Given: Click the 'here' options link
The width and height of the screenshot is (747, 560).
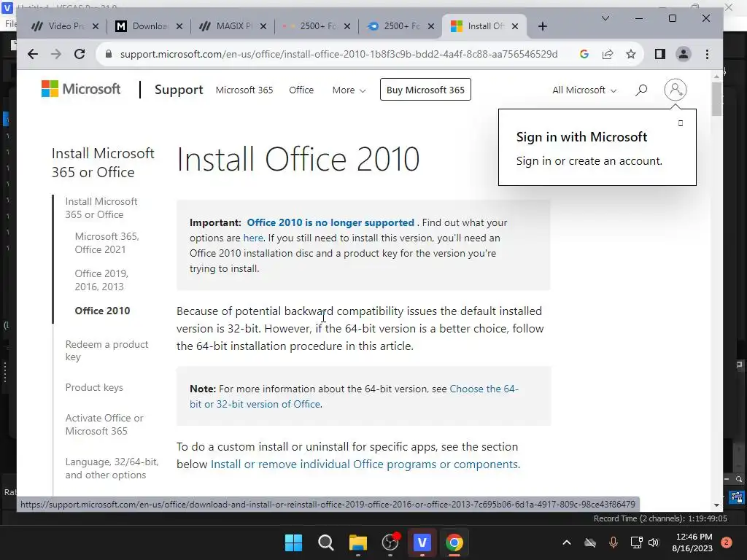Looking at the screenshot, I should [253, 238].
